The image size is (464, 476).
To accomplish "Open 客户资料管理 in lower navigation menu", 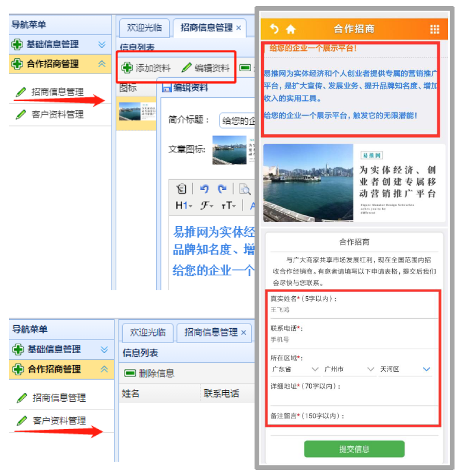I will pos(59,421).
